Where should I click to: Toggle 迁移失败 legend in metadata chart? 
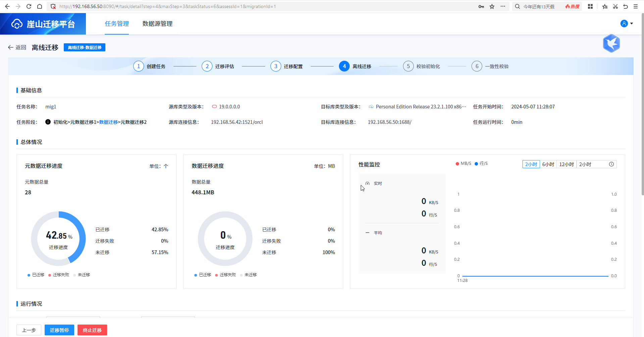coord(59,275)
